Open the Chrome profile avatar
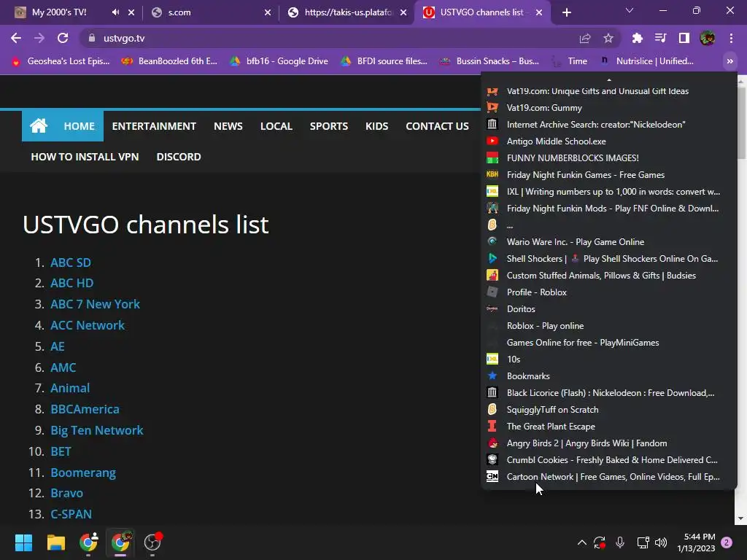This screenshot has width=747, height=560. tap(708, 38)
